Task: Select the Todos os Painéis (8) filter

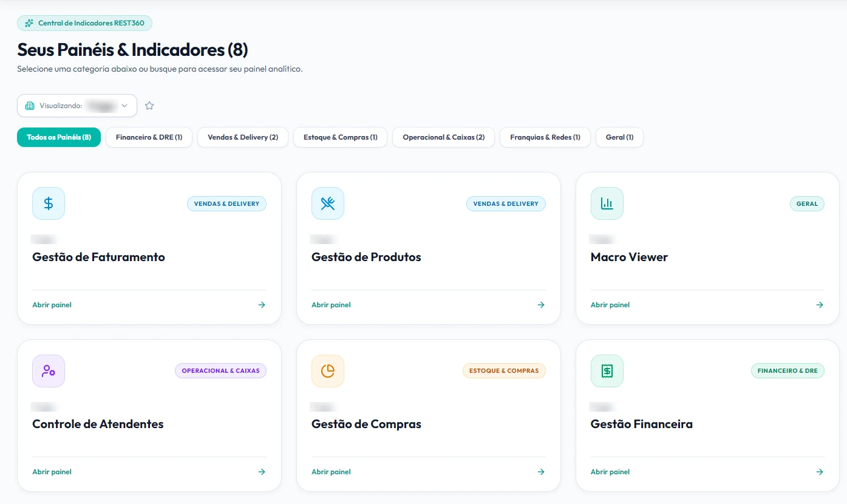Action: [x=59, y=137]
